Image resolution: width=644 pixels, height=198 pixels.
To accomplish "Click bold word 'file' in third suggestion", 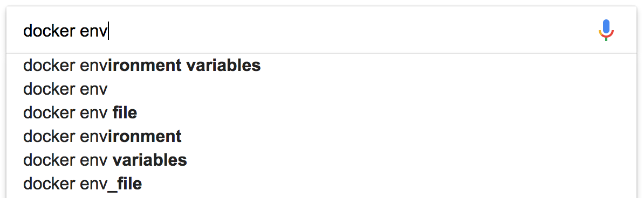I will tap(125, 113).
